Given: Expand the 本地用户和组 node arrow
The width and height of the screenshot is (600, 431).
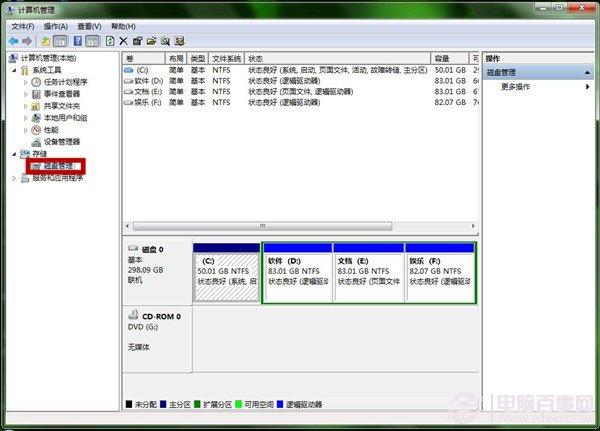Looking at the screenshot, I should 25,118.
